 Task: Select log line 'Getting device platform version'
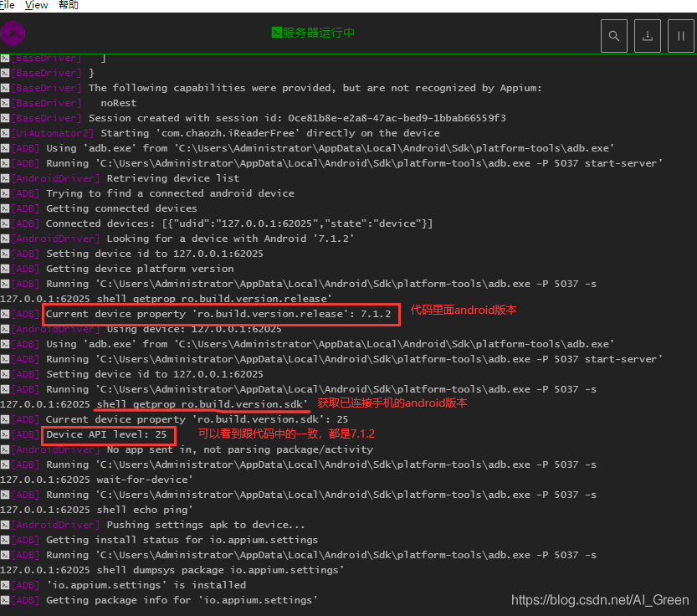point(140,269)
